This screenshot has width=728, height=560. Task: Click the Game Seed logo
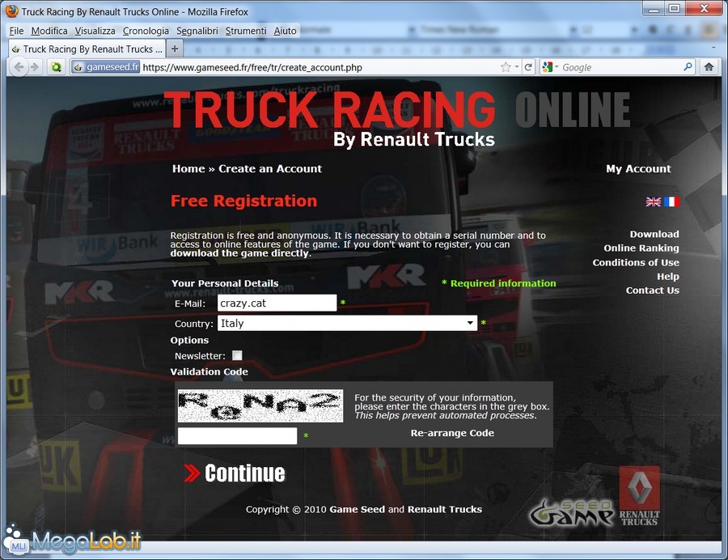pos(572,513)
